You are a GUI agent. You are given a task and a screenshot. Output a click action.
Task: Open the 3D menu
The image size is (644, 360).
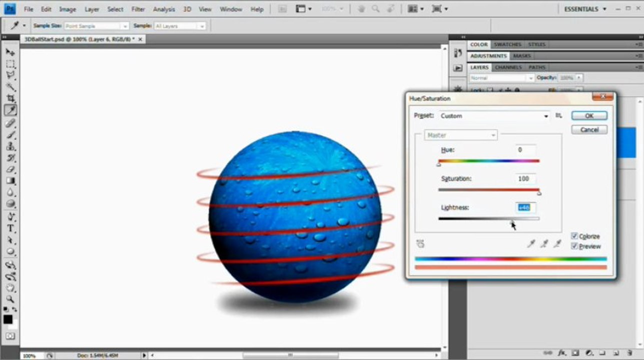pyautogui.click(x=187, y=9)
